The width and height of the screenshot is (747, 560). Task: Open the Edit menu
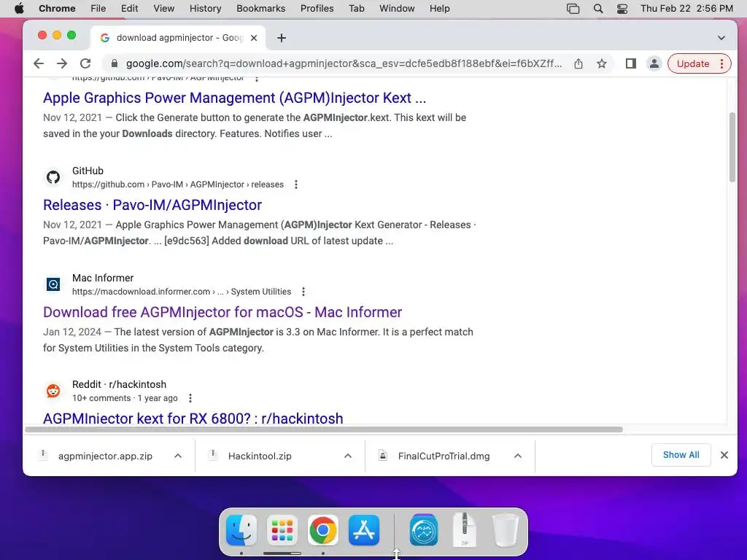pos(129,9)
